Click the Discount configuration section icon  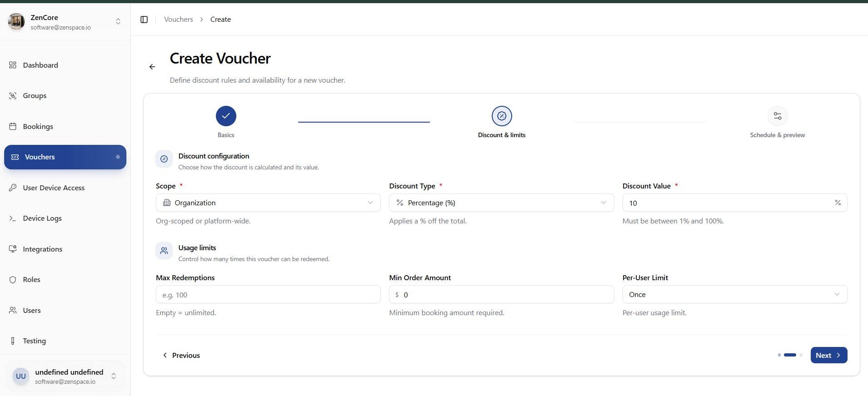(x=164, y=159)
